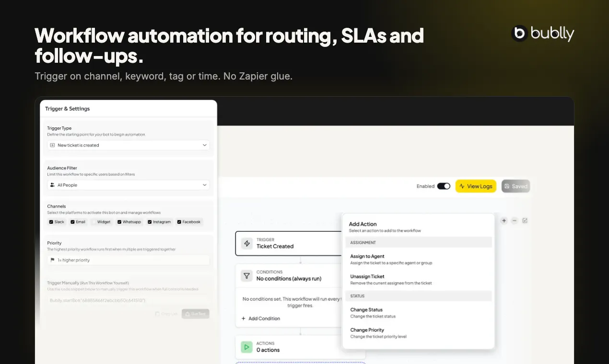Open the Audience Filter dropdown
Viewport: 609px width, 364px height.
point(129,185)
